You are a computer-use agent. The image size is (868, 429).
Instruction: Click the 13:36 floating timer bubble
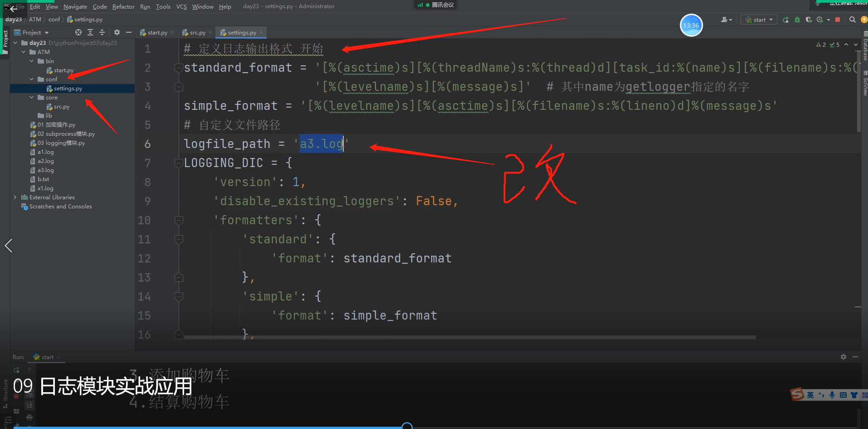click(691, 25)
